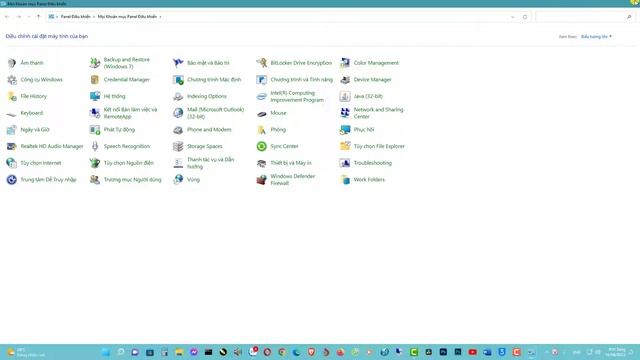The width and height of the screenshot is (640, 360).
Task: Open Thanh tác vụ và Dẫn hướng link
Action: (x=210, y=163)
